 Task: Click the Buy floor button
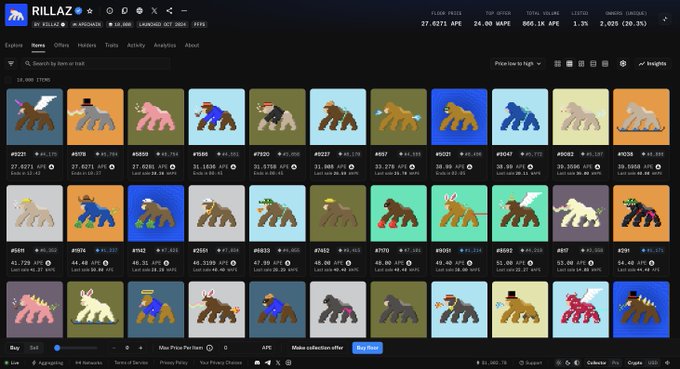(367, 348)
